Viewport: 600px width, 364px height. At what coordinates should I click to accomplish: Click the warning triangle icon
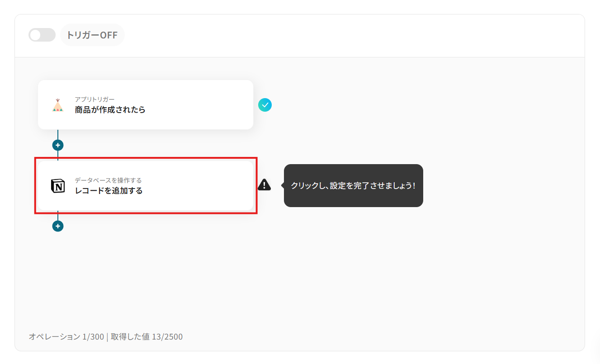pyautogui.click(x=265, y=184)
